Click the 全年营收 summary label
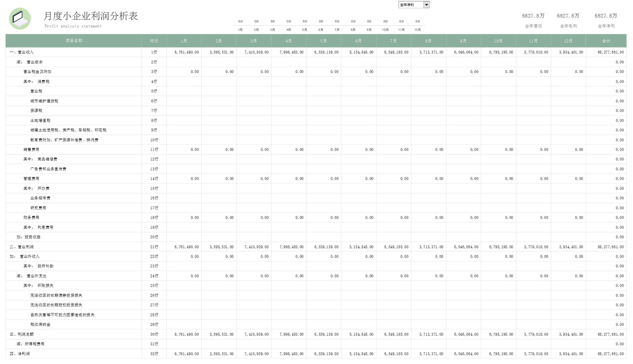633x364 pixels. 533,26
